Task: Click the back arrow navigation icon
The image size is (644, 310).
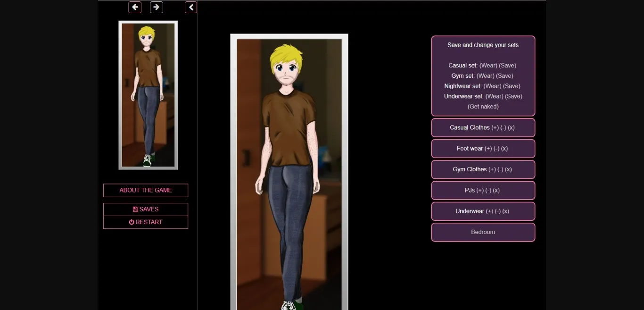Action: pos(135,7)
